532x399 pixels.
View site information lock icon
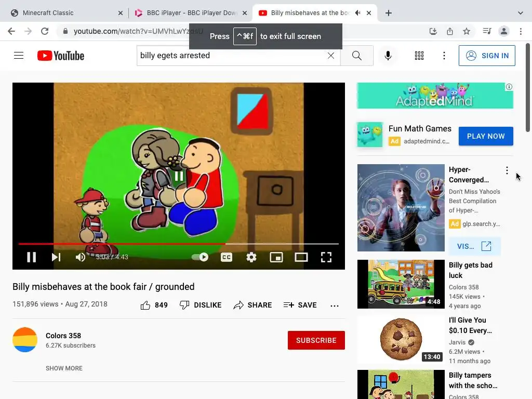click(65, 31)
